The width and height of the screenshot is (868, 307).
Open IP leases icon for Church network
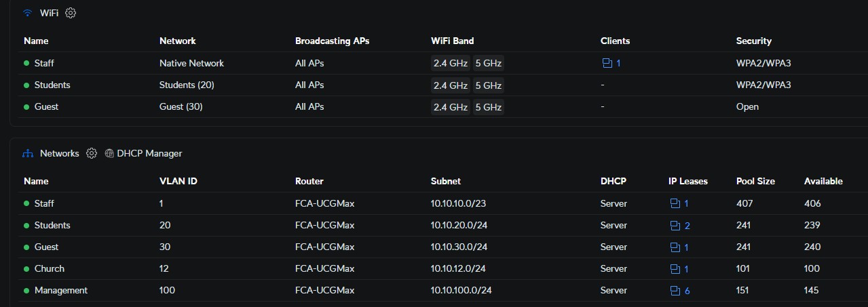pos(675,269)
